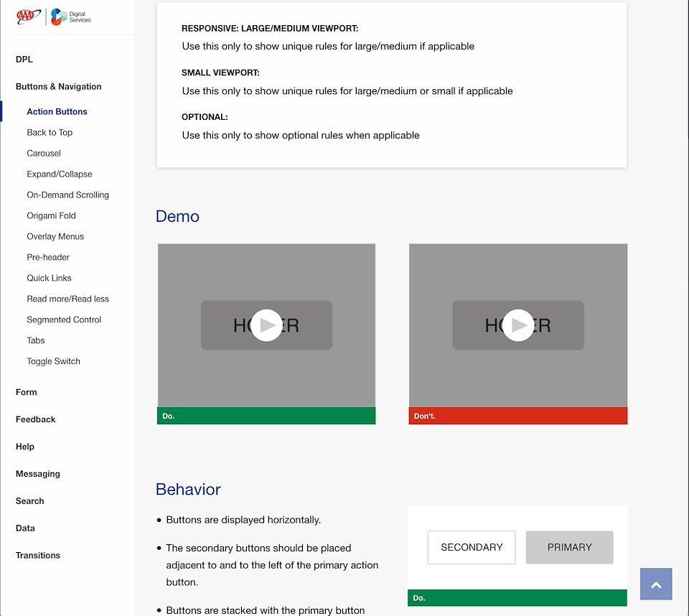Viewport: 689px width, 616px height.
Task: Open the DPL menu item
Action: [x=24, y=60]
